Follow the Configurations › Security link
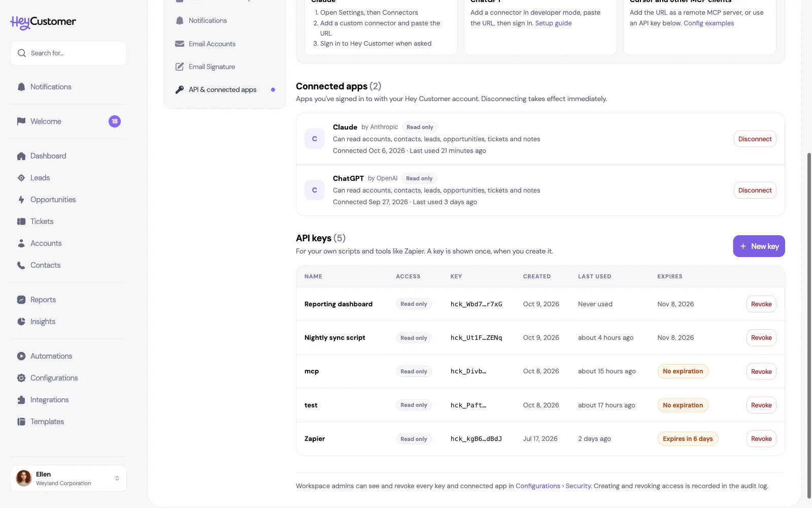 (x=553, y=486)
